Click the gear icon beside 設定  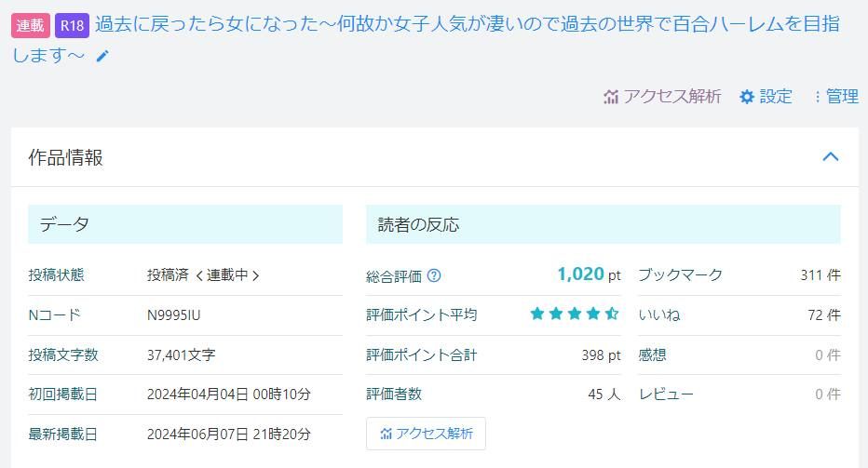746,97
